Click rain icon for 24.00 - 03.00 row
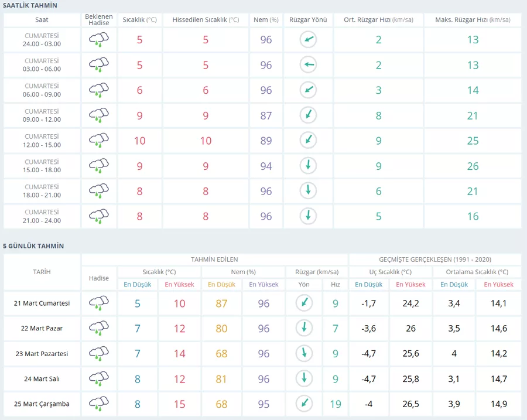Image resolution: width=527 pixels, height=420 pixels. pos(99,40)
